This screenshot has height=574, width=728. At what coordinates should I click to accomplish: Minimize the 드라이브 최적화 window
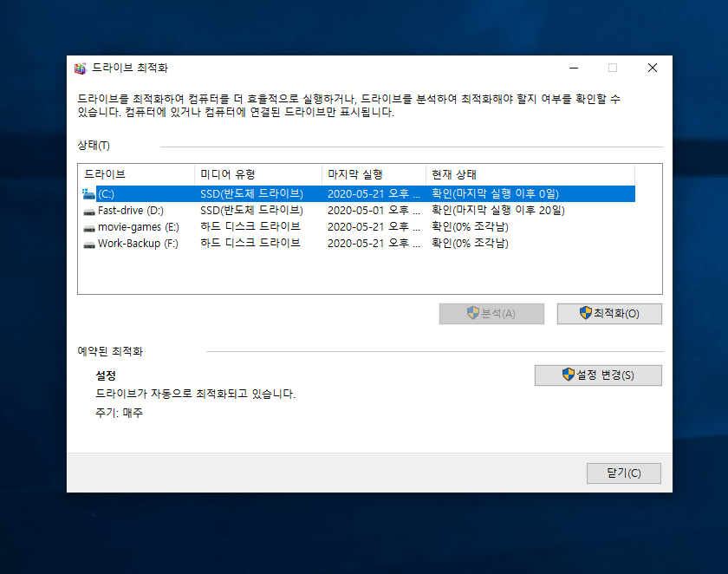(x=574, y=68)
